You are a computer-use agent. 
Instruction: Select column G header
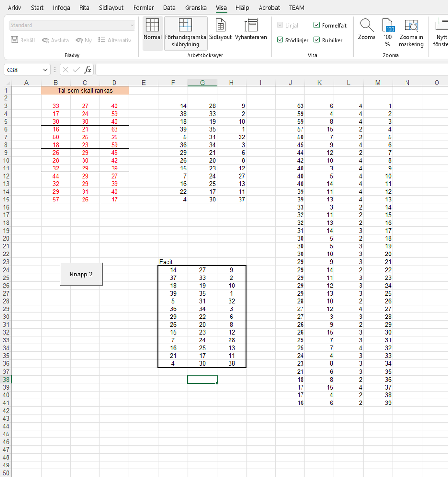202,83
